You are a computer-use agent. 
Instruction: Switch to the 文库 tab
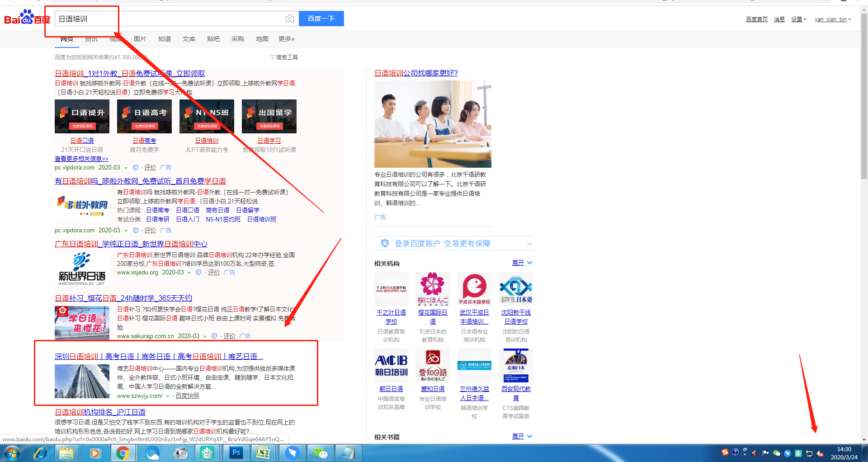coord(189,39)
